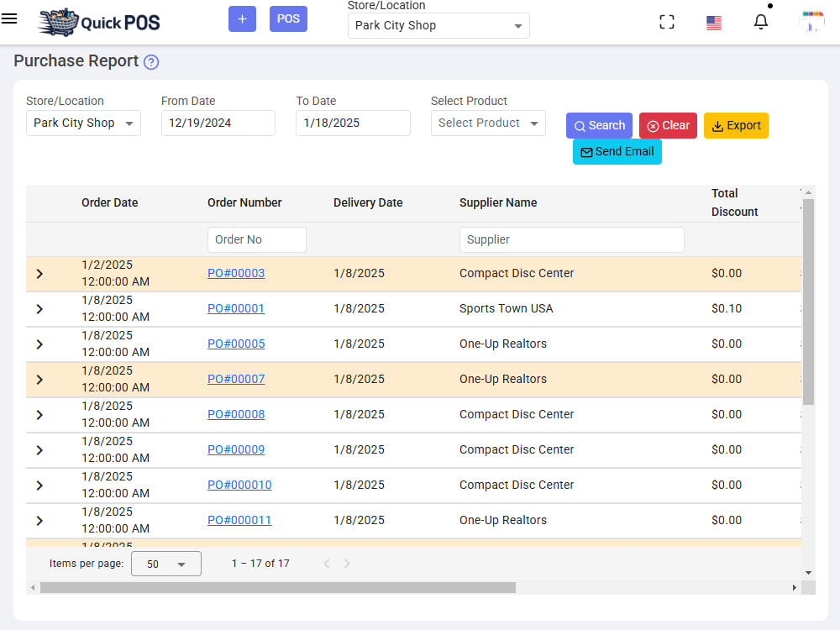
Task: Open order link PO#00009
Action: click(x=236, y=450)
